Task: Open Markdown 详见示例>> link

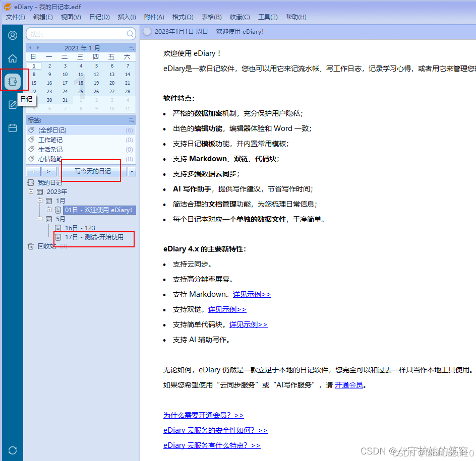Action: [252, 294]
